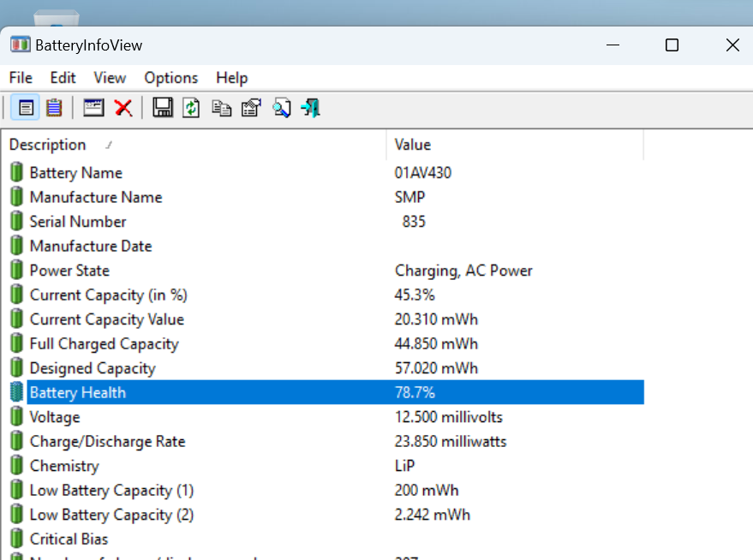Click the BatteryInfoView app icon in title bar
The width and height of the screenshot is (753, 560).
(21, 45)
